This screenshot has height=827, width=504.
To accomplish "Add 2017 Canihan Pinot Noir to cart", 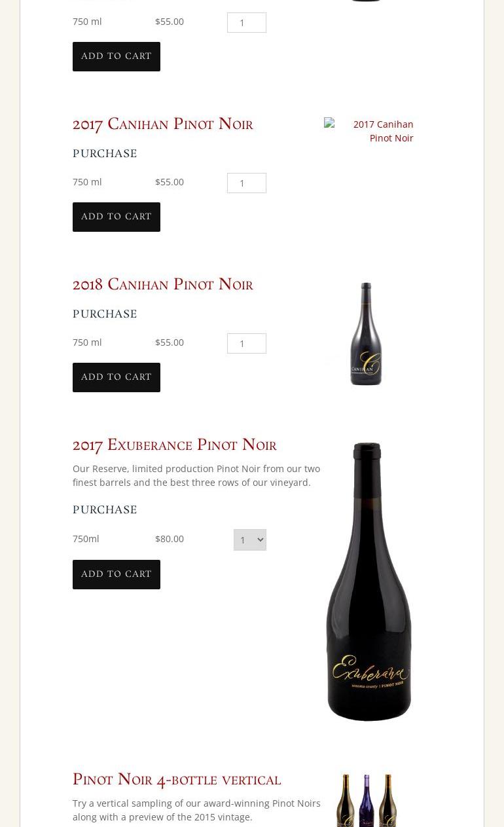I will click(117, 217).
